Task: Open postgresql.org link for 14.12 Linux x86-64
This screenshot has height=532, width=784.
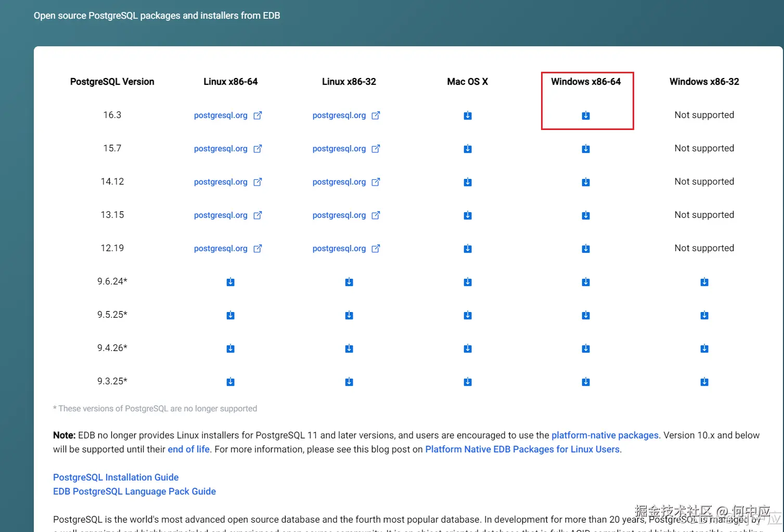Action: tap(228, 182)
